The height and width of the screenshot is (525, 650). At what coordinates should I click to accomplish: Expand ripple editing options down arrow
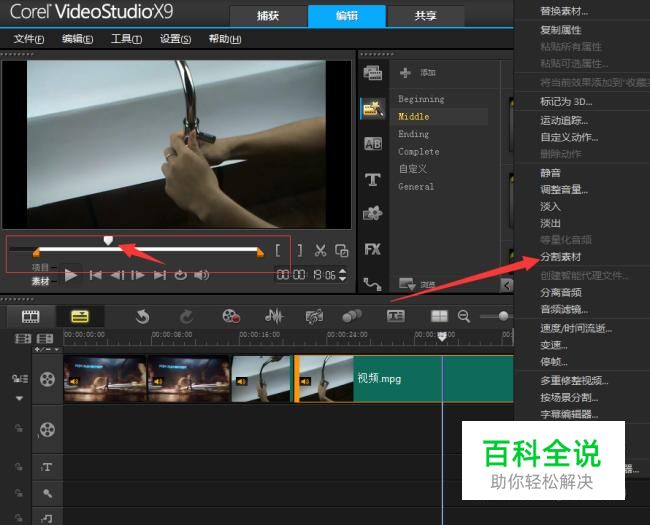[x=19, y=398]
